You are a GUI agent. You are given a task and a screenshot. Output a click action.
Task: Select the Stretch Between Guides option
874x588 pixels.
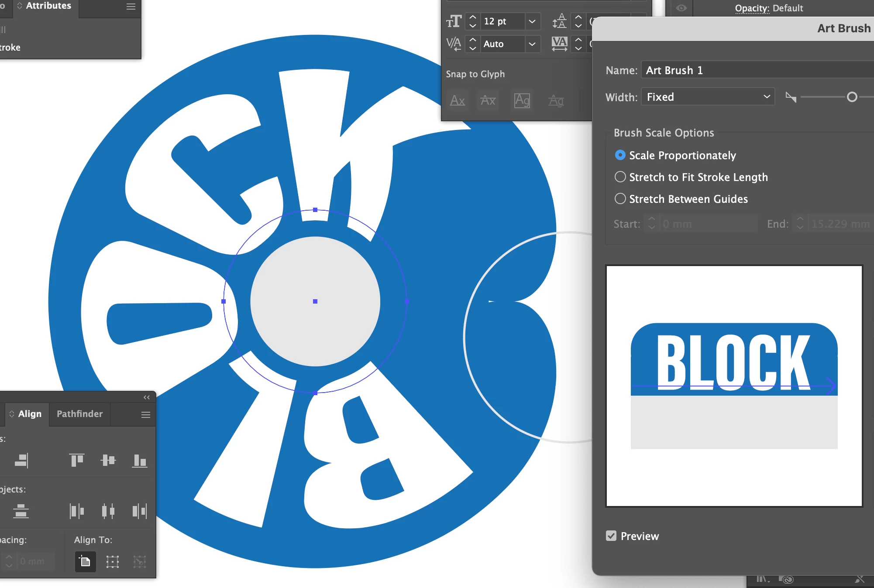click(620, 199)
